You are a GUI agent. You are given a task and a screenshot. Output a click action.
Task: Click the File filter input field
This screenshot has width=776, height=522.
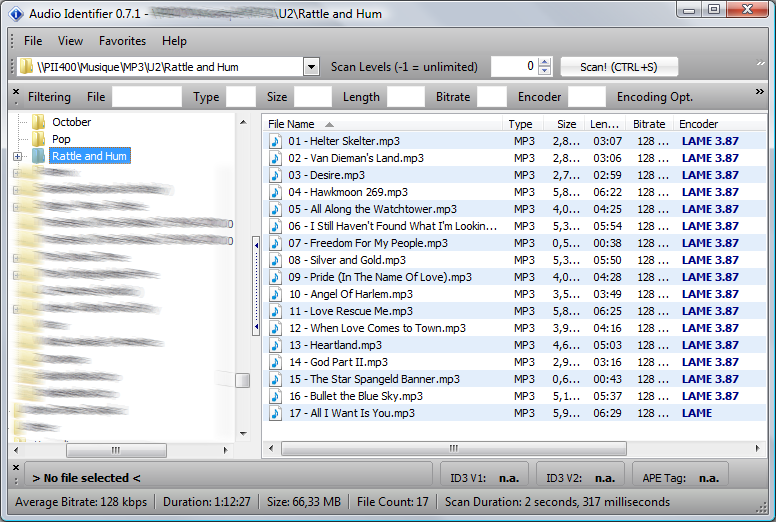point(146,96)
